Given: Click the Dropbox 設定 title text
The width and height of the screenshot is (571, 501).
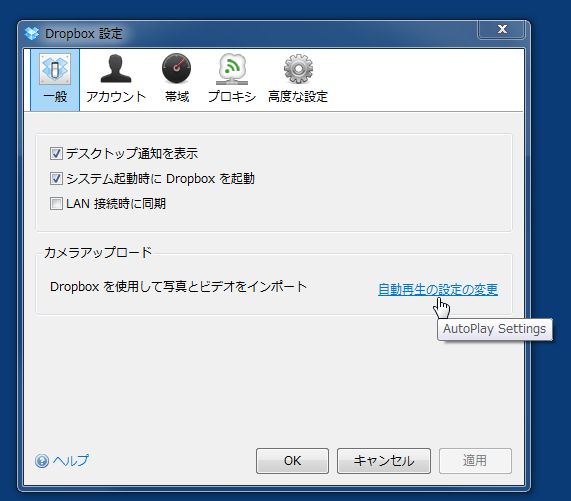Looking at the screenshot, I should 84,33.
